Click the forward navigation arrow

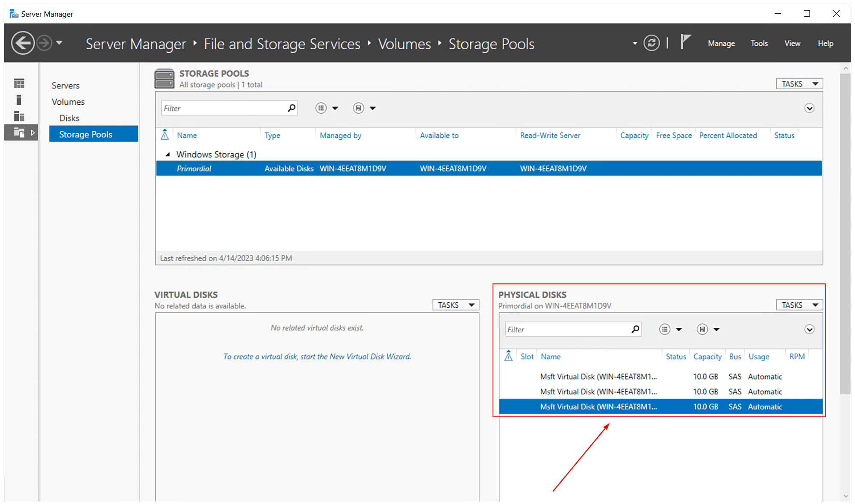coord(44,43)
